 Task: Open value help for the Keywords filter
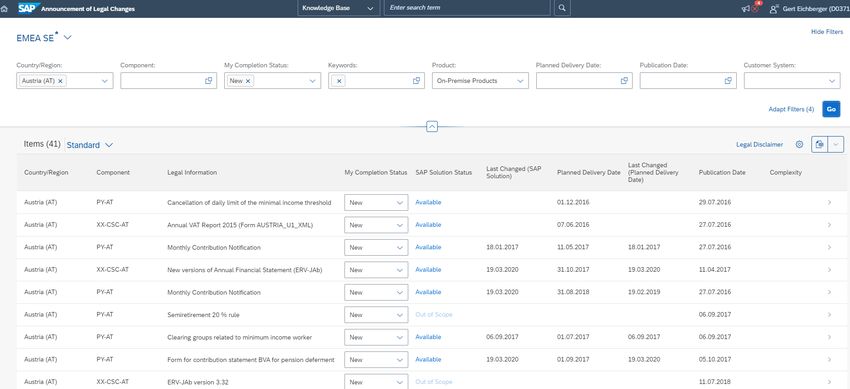(x=416, y=81)
